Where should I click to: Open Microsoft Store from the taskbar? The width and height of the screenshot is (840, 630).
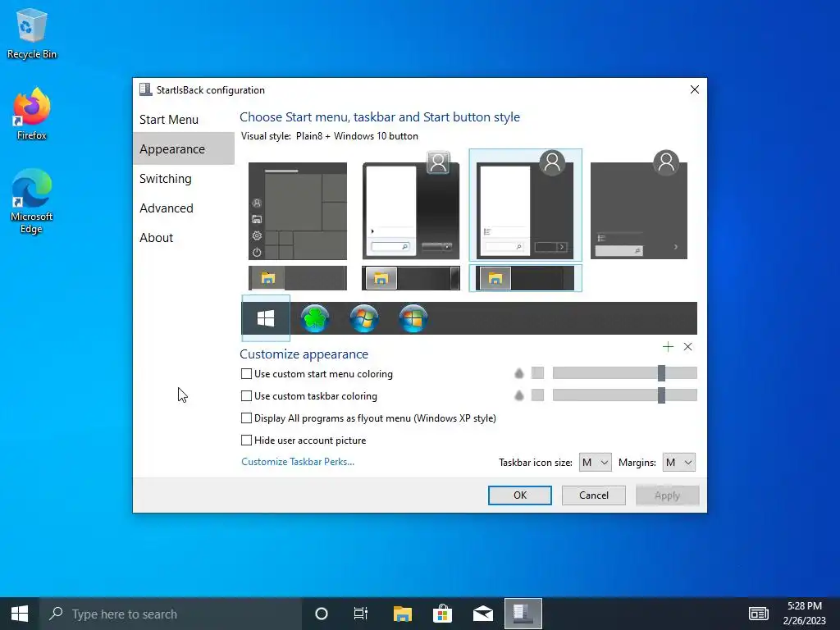(442, 614)
